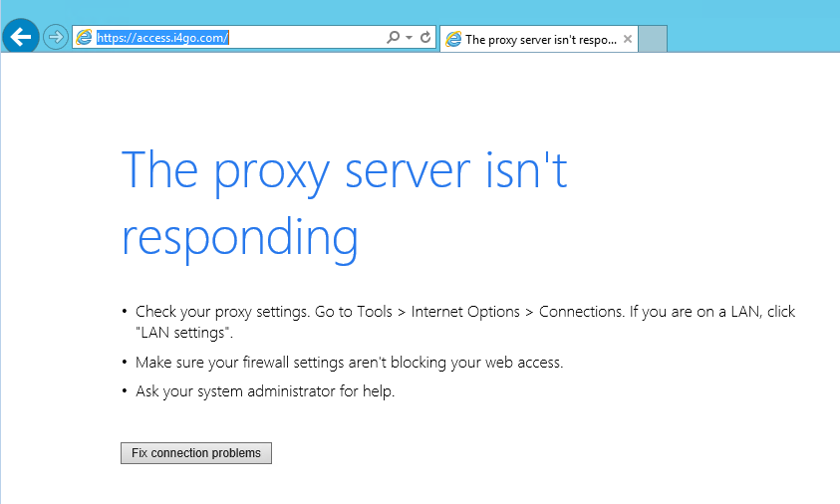Close the proxy server error tab

pos(628,39)
